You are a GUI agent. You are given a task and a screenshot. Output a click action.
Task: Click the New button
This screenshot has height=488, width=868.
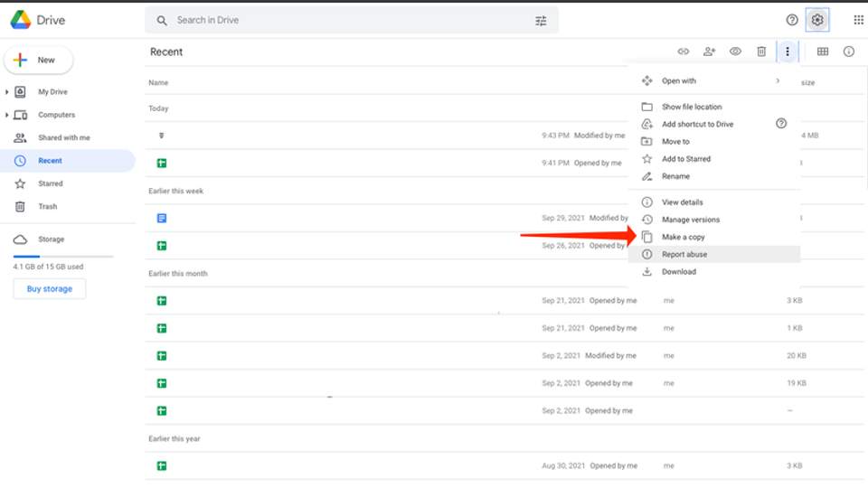[x=39, y=60]
